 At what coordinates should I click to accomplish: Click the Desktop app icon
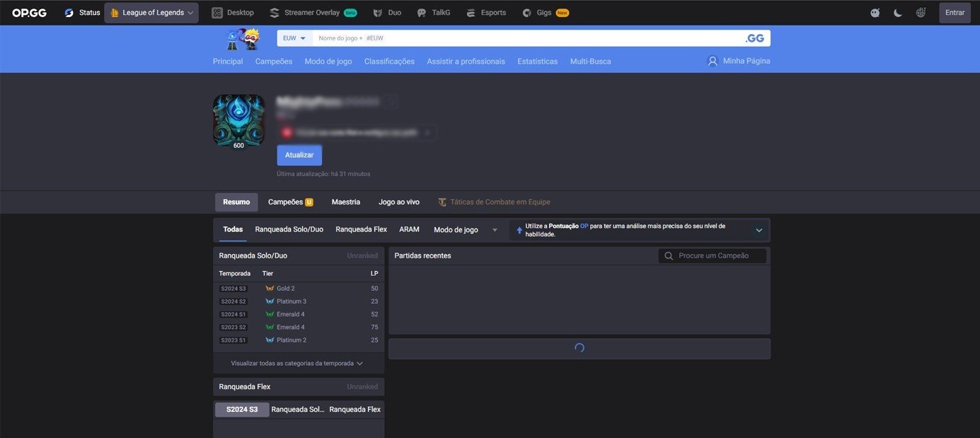click(217, 13)
